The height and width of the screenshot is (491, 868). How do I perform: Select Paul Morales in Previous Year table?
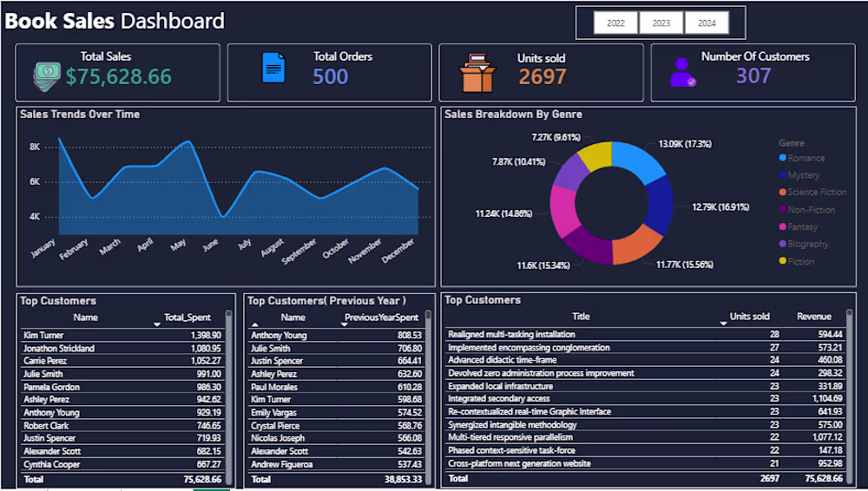pyautogui.click(x=336, y=387)
